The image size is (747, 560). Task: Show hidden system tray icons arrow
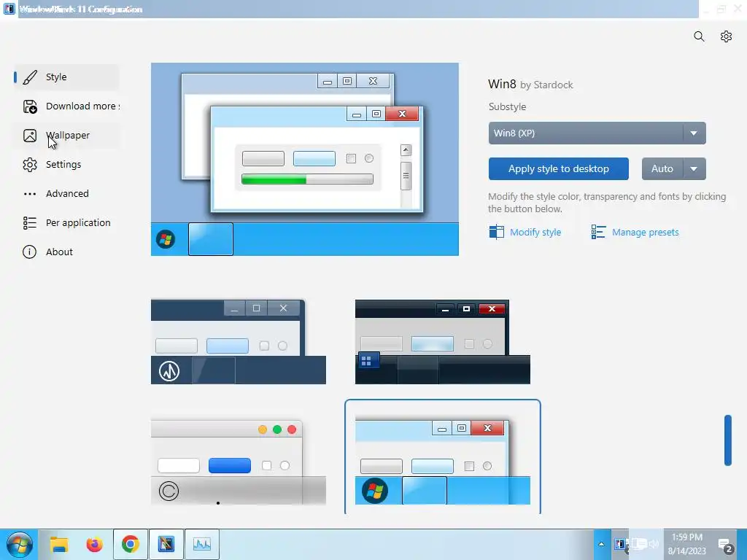601,544
